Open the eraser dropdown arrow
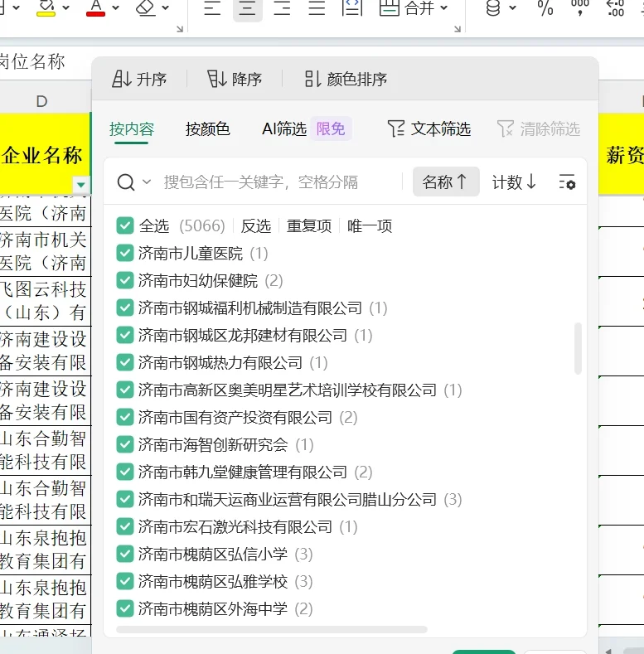Viewport: 644px width, 654px height. [x=166, y=7]
